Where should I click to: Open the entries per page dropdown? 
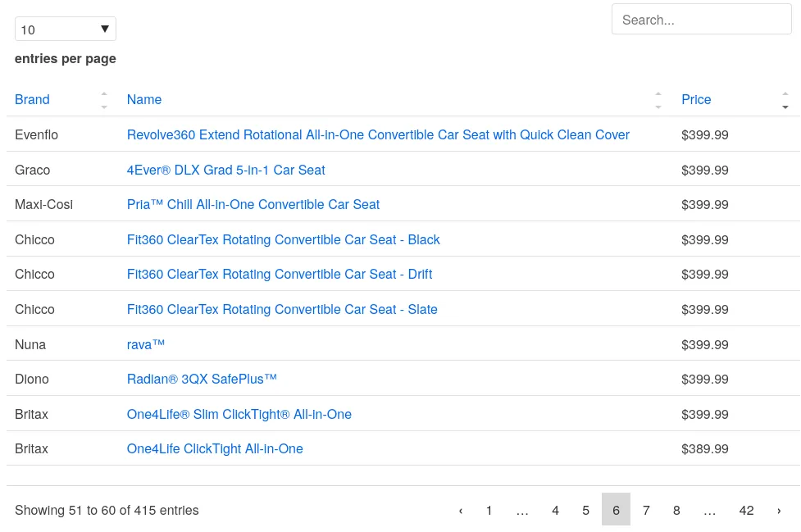[x=66, y=30]
